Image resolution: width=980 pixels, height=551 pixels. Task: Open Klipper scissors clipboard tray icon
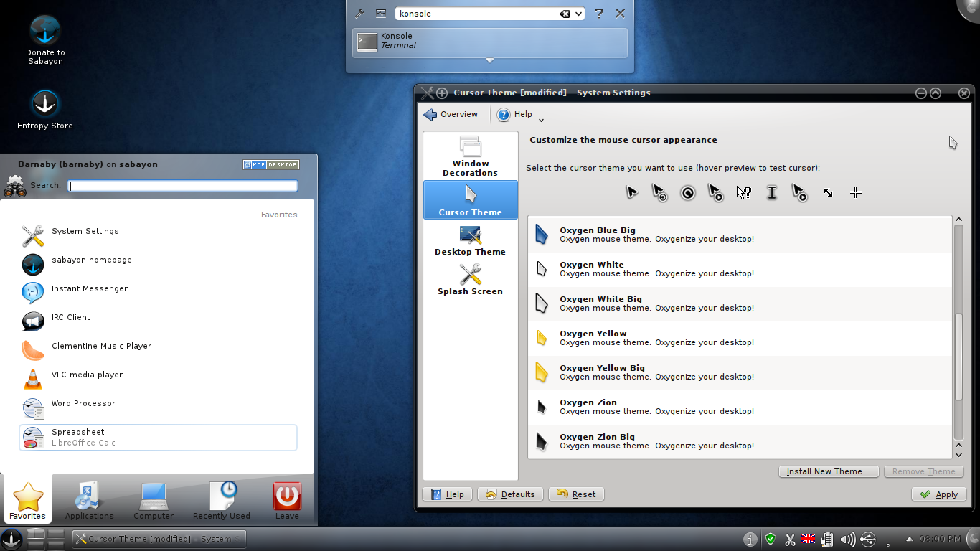point(790,539)
